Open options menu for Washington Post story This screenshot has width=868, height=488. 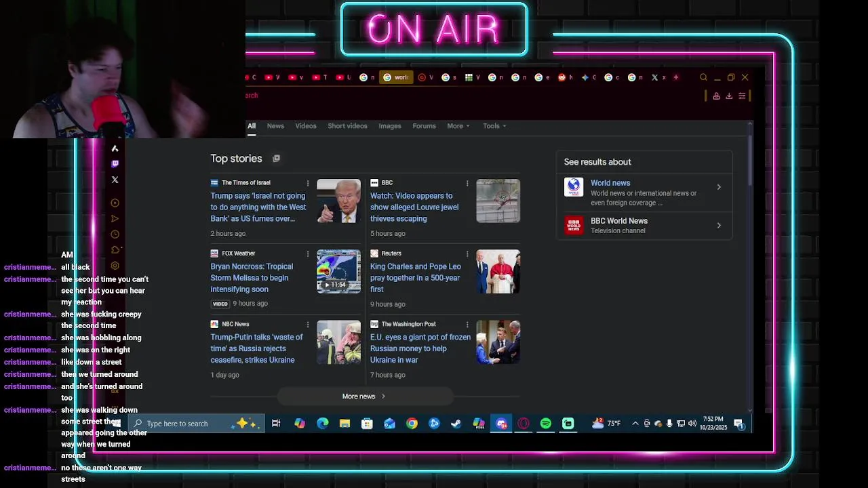pyautogui.click(x=467, y=324)
